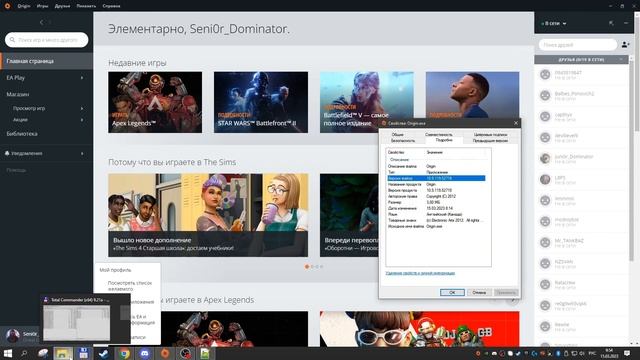Launch Google Chrome from the taskbar
This screenshot has height=360, width=640.
[x=124, y=353]
